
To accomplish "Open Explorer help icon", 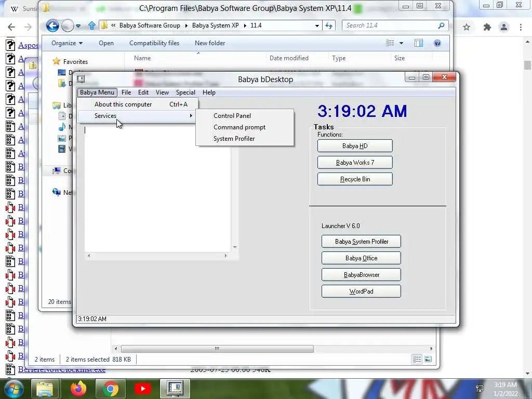I will point(437,43).
